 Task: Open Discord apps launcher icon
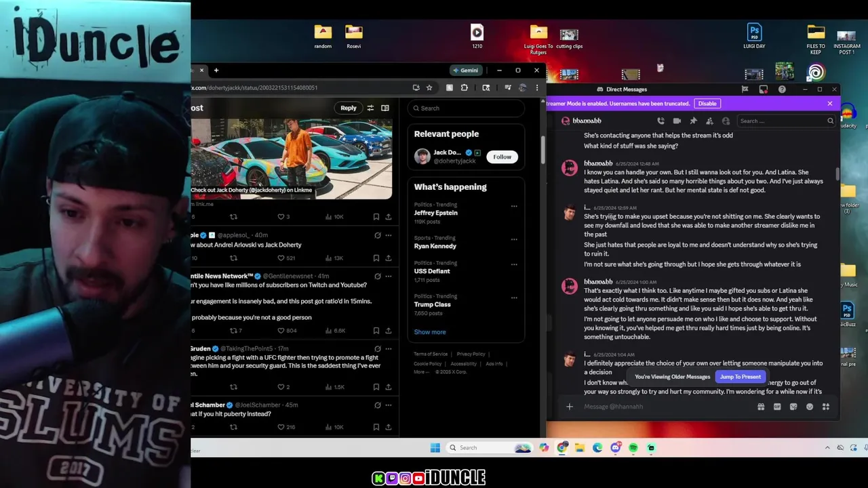[x=826, y=407]
